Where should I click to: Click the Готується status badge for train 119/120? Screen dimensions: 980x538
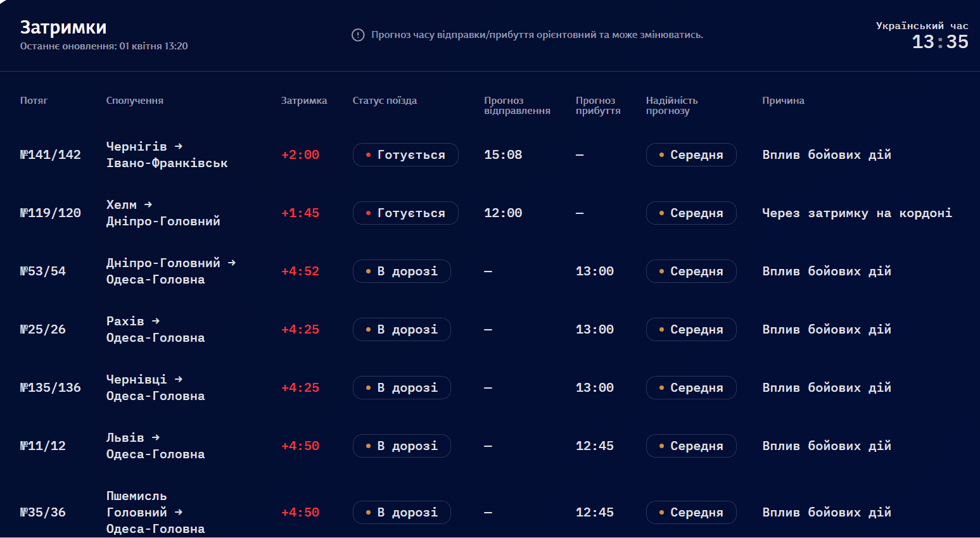pyautogui.click(x=405, y=213)
